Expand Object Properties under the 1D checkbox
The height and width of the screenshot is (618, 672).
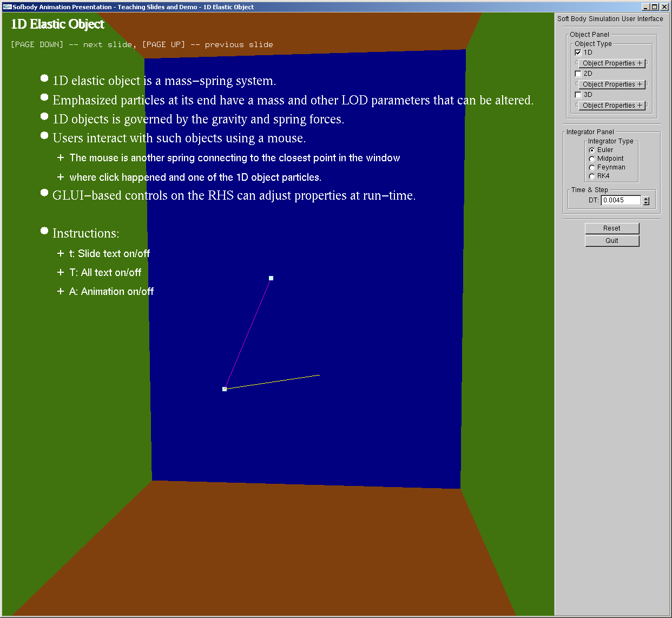tap(611, 63)
